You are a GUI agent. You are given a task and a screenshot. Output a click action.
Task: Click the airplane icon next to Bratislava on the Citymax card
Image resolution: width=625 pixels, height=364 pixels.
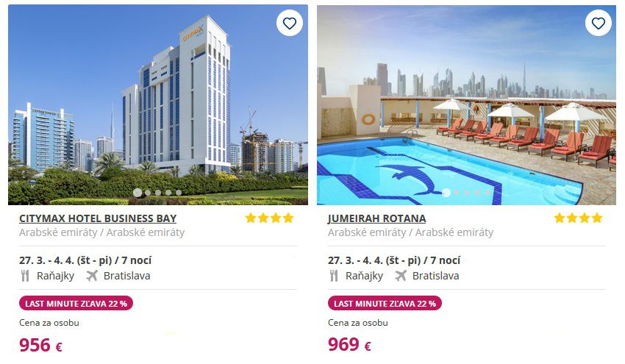(x=92, y=276)
